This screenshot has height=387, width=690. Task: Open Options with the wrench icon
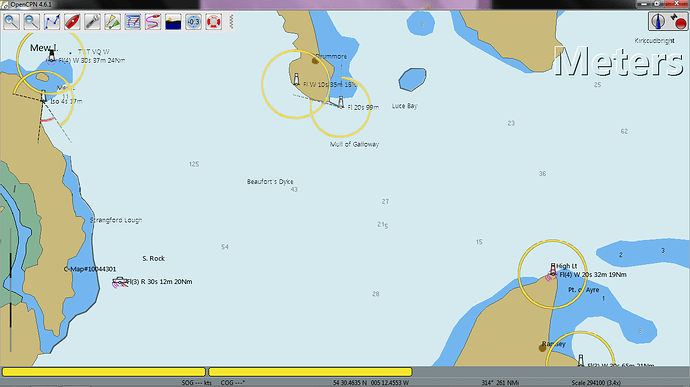tap(92, 22)
